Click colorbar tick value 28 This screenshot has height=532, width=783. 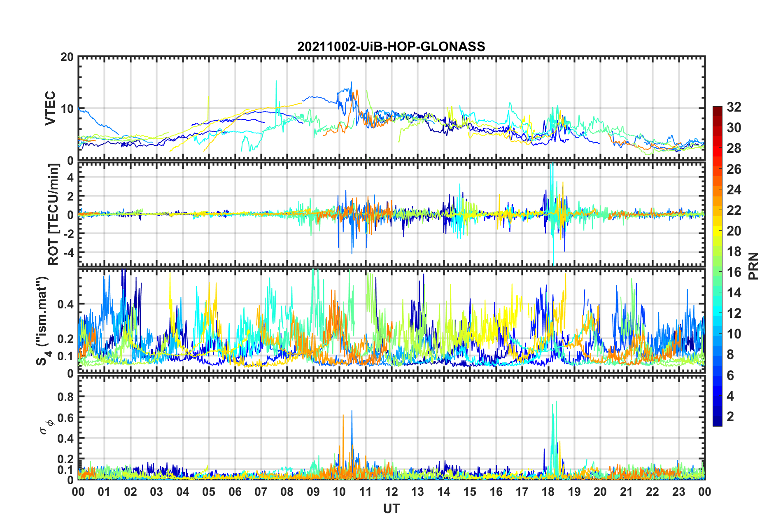coord(734,148)
